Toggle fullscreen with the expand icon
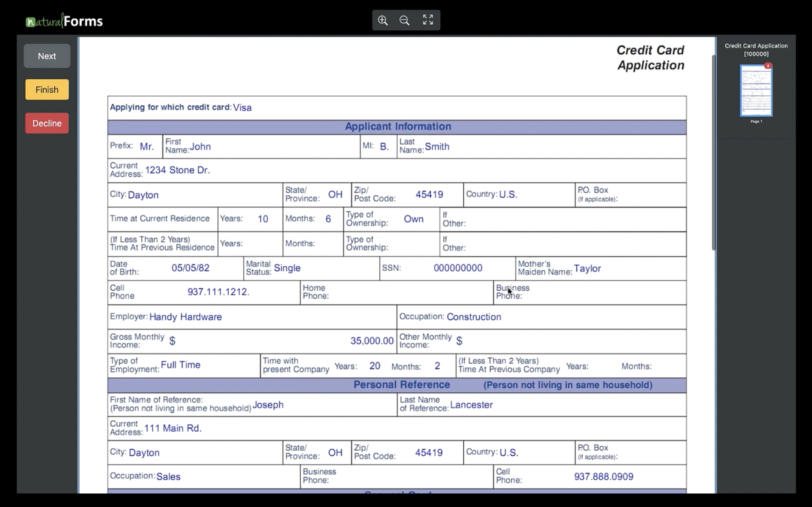 428,20
